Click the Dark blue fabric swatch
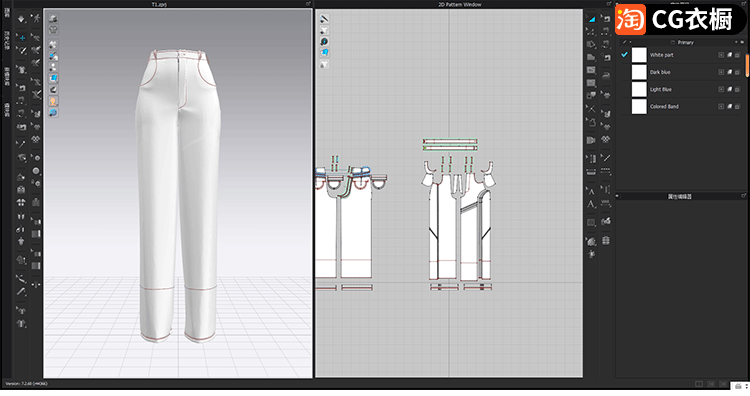The height and width of the screenshot is (396, 750). click(x=639, y=72)
